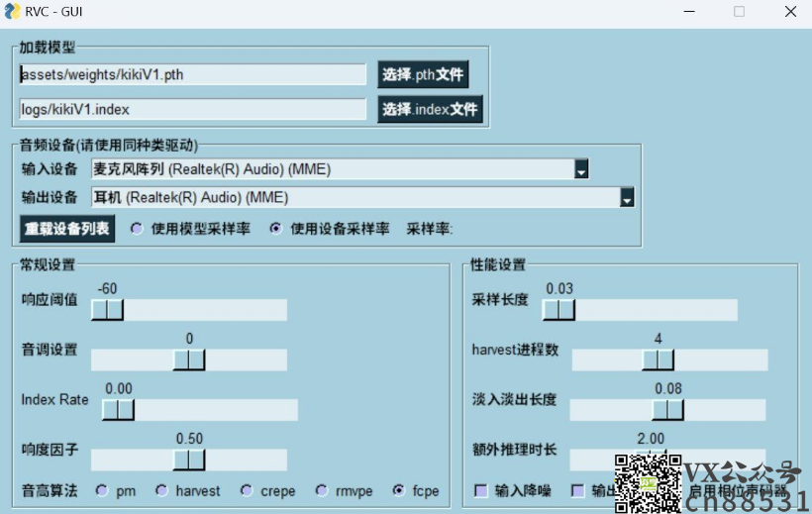Open the 输入设备 dropdown arrow
This screenshot has width=812, height=514.
(581, 169)
